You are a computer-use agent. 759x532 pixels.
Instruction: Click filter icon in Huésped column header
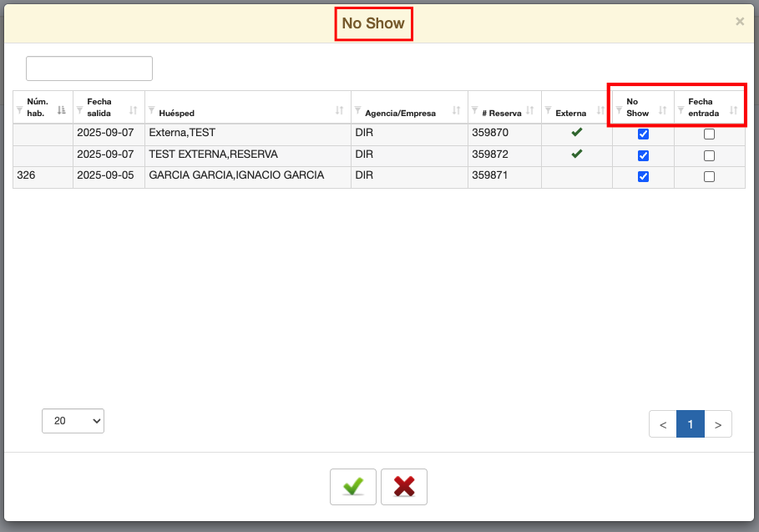[x=151, y=109]
